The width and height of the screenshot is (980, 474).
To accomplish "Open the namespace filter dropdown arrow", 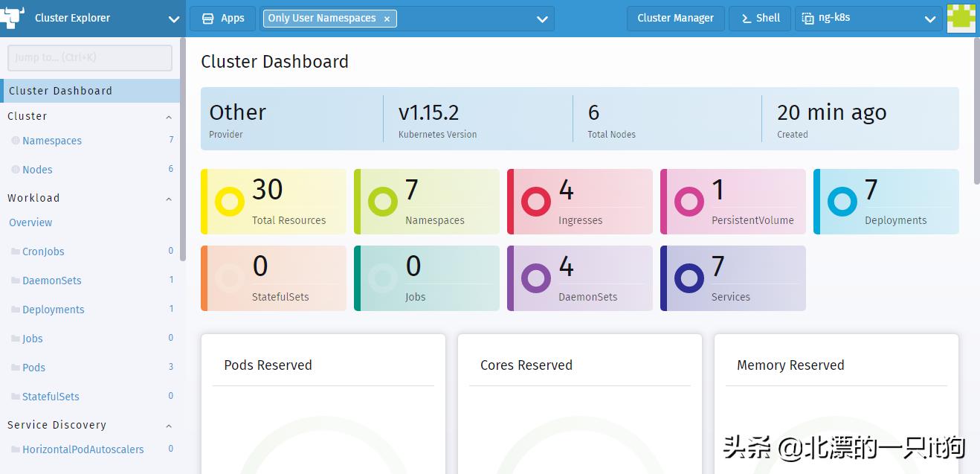I will pos(542,19).
